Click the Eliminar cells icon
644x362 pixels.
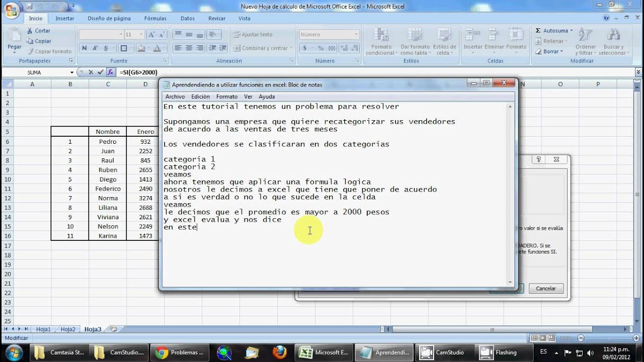coord(494,35)
